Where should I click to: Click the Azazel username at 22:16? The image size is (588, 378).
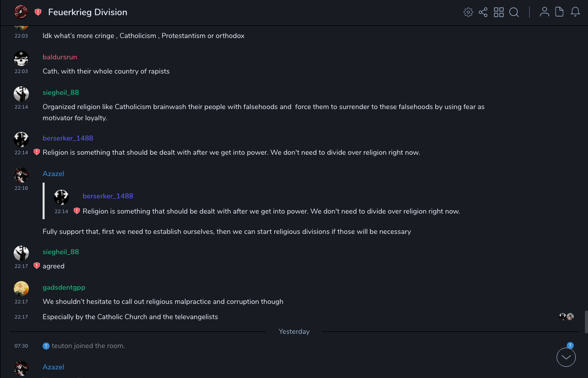click(x=53, y=174)
